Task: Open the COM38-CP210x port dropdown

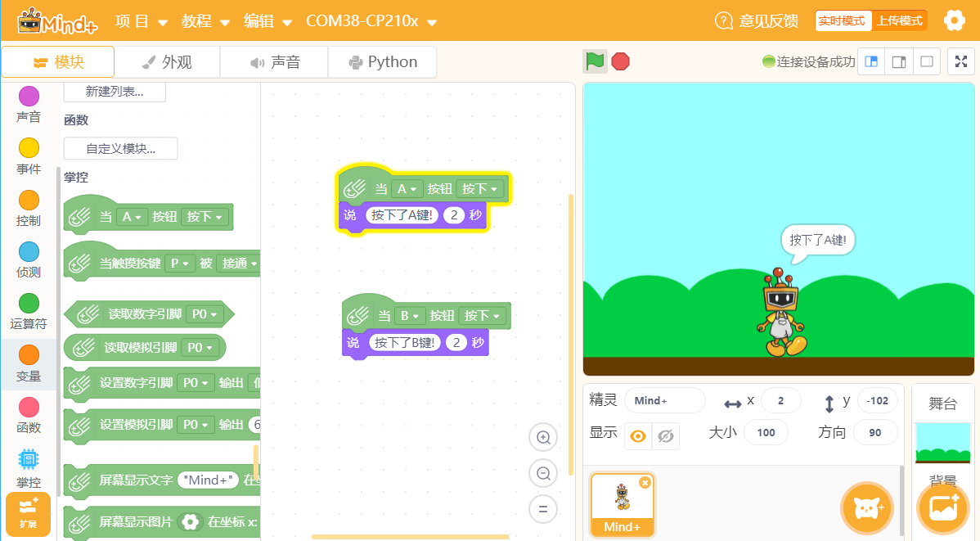Action: tap(371, 21)
